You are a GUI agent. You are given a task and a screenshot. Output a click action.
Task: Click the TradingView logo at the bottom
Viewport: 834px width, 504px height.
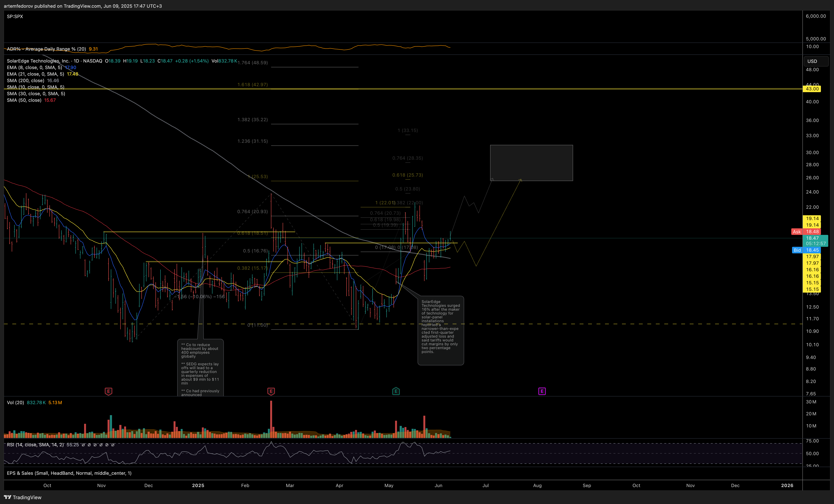(x=23, y=497)
